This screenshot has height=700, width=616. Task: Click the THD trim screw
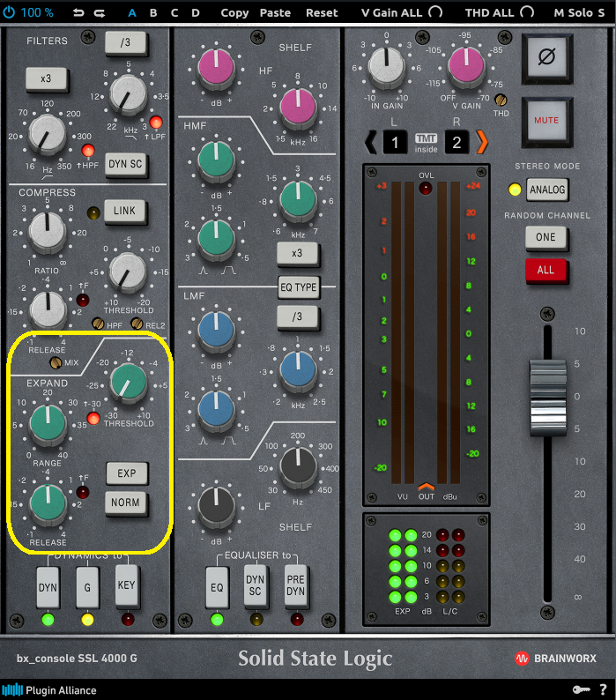[501, 100]
